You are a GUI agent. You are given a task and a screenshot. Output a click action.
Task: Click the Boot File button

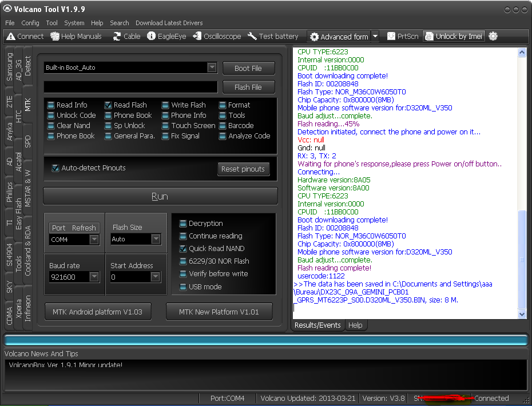tap(248, 68)
